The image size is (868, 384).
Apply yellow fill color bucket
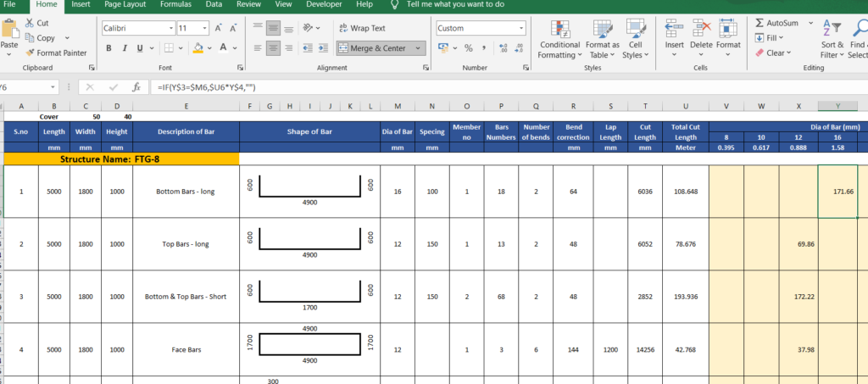pos(198,48)
